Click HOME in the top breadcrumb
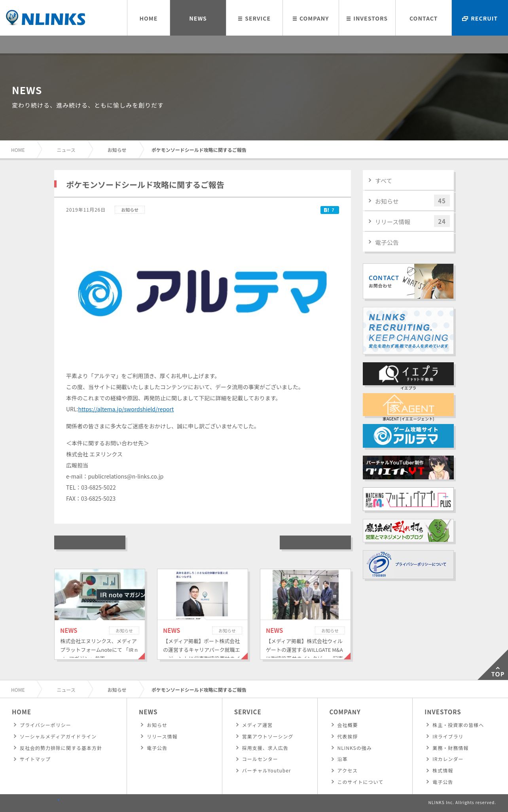Image resolution: width=508 pixels, height=812 pixels. click(18, 150)
